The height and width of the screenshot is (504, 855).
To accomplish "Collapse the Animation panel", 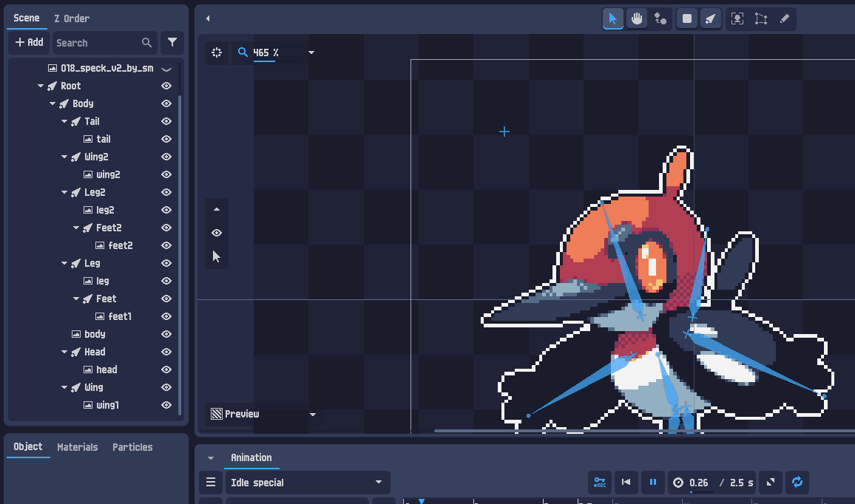I will click(211, 457).
